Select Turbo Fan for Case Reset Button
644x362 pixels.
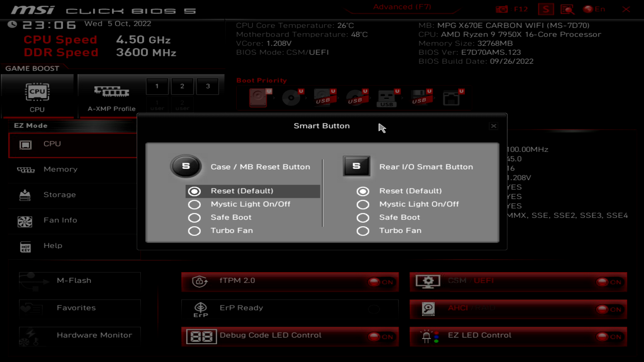click(x=194, y=231)
